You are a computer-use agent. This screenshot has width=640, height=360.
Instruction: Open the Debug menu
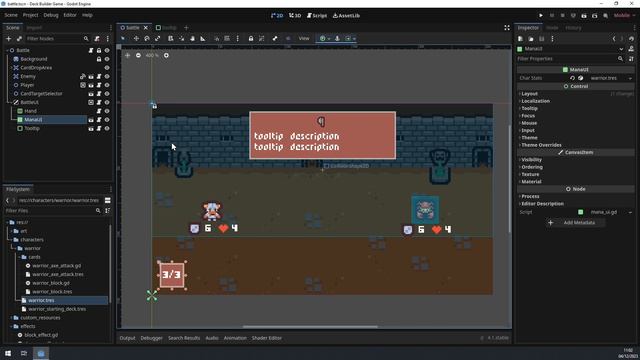(51, 15)
